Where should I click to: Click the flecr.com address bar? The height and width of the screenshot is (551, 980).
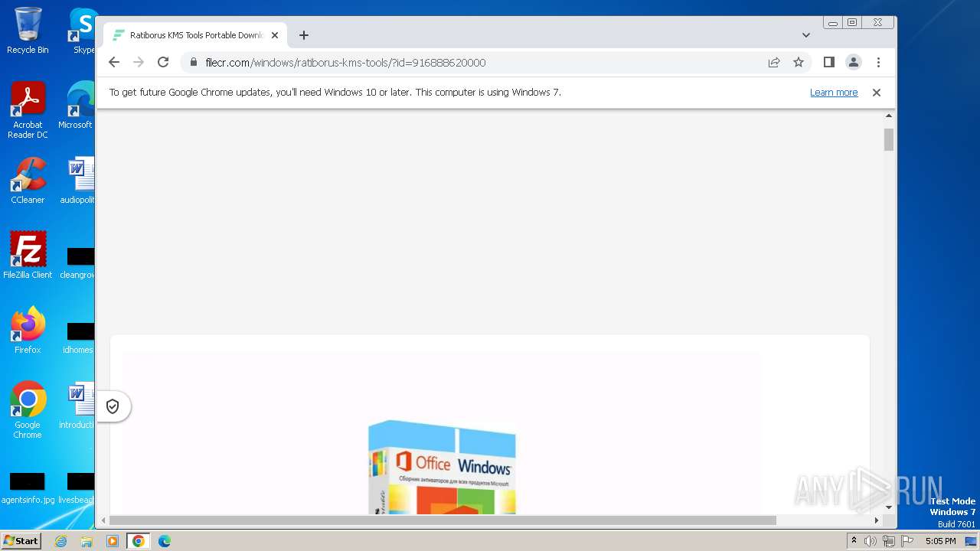point(473,63)
